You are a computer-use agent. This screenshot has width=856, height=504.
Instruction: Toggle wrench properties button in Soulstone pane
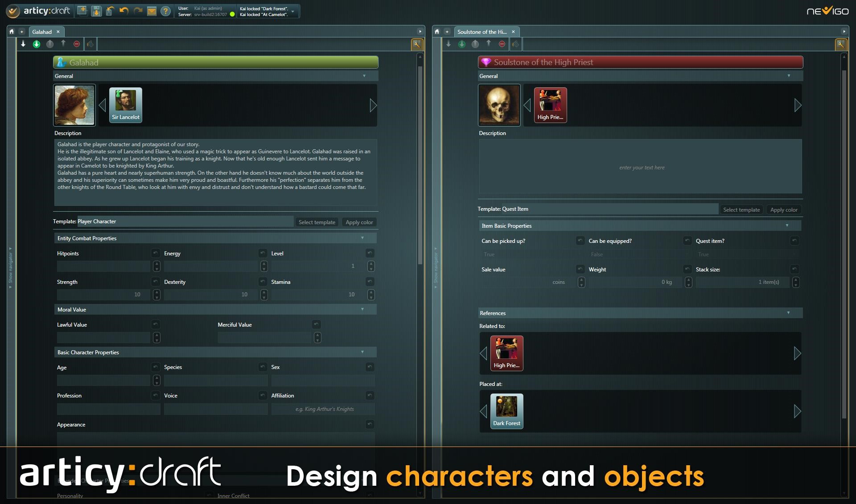tap(841, 44)
